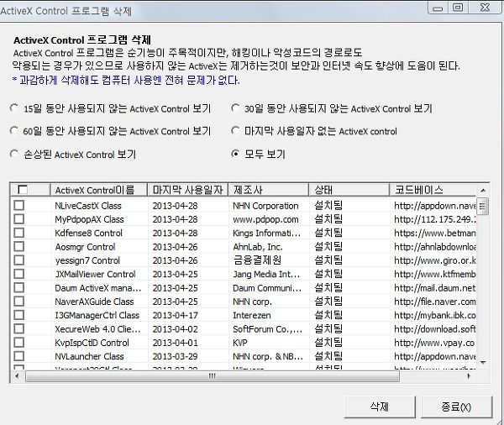Sort by 상태 column header
Image resolution: width=504 pixels, height=425 pixels.
click(349, 190)
